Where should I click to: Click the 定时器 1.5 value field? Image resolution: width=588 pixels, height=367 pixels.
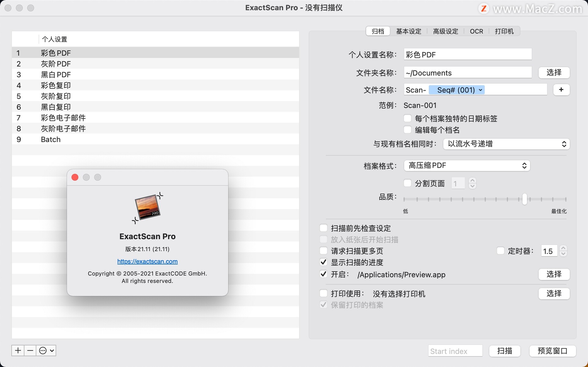[549, 251]
